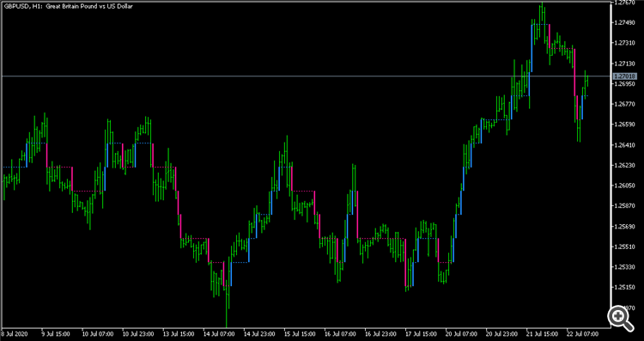Click the 1.25330 price axis label
This screenshot has width=644, height=341.
(x=624, y=267)
